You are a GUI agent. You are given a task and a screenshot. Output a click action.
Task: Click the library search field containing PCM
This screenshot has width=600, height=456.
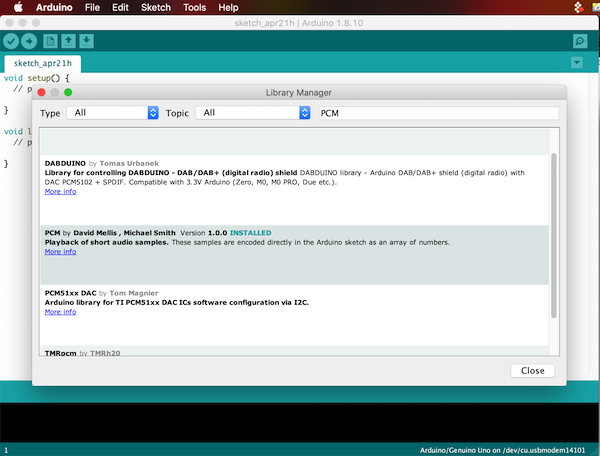[x=439, y=113]
